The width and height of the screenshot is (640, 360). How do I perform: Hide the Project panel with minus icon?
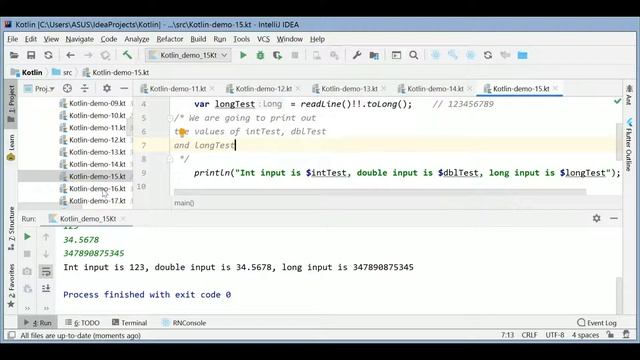pos(124,88)
